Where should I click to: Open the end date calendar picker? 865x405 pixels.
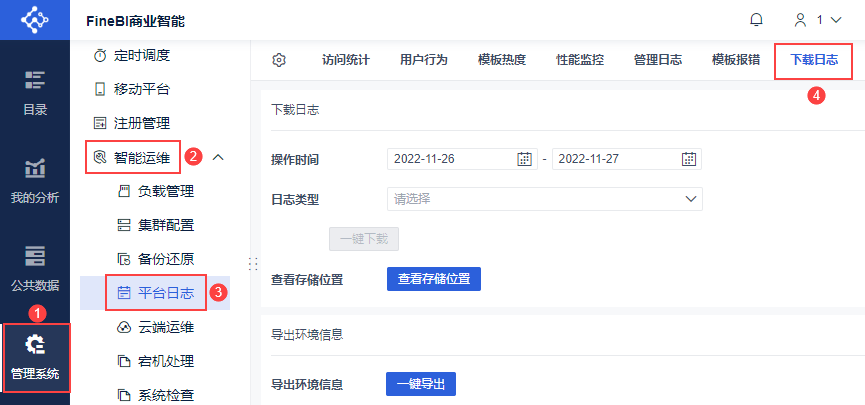point(689,159)
